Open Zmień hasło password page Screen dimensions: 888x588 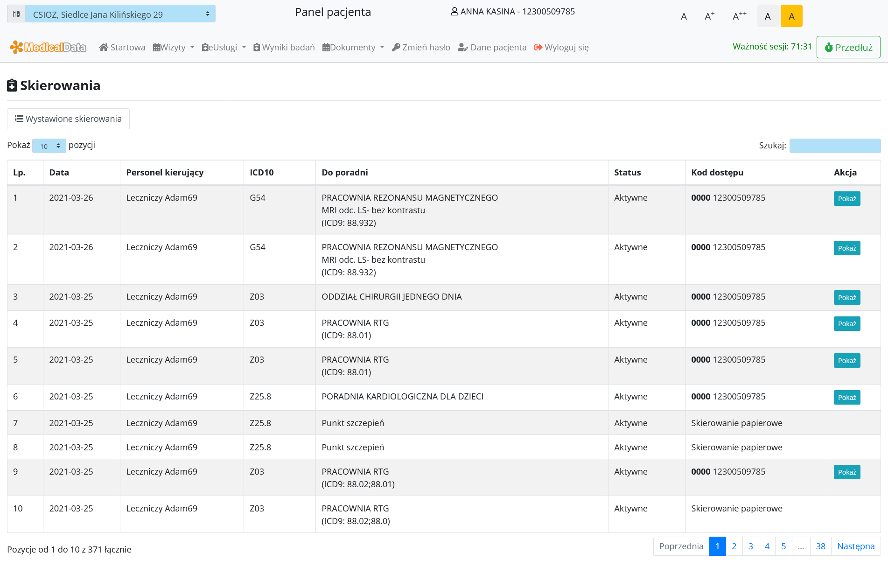coord(421,47)
